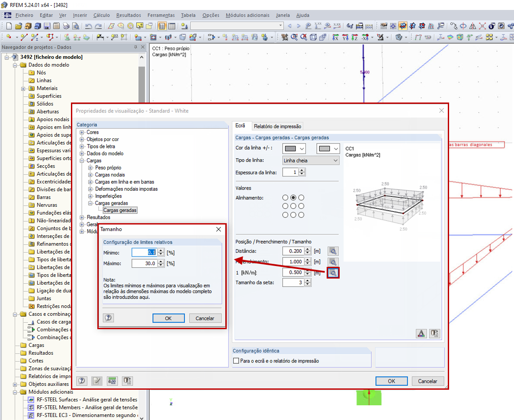The image size is (514, 420).
Task: Click the Mínimo percentage input field
Action: tap(144, 252)
